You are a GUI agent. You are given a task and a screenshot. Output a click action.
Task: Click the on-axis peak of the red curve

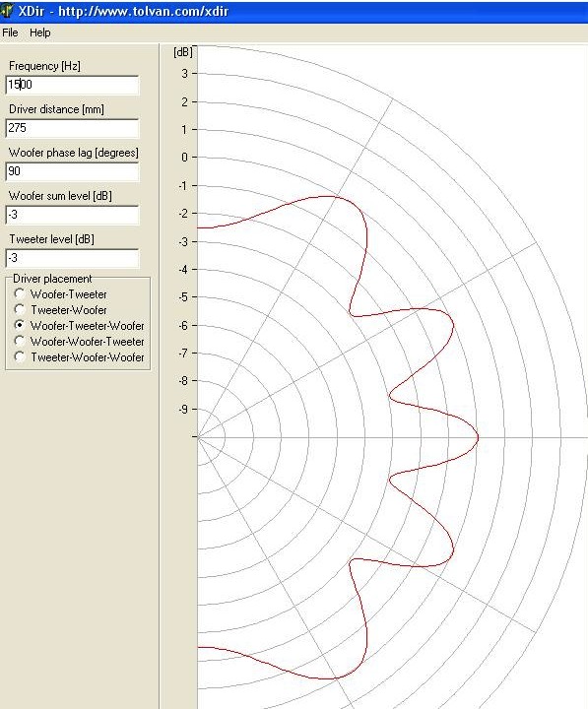478,437
